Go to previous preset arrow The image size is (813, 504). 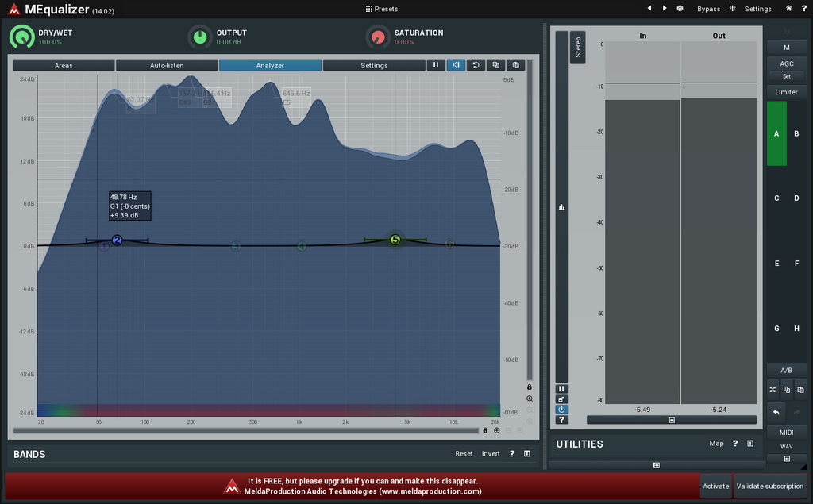point(649,8)
